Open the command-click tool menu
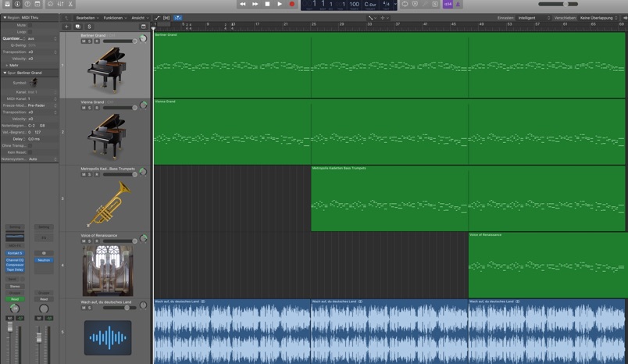The height and width of the screenshot is (364, 628). tap(384, 18)
